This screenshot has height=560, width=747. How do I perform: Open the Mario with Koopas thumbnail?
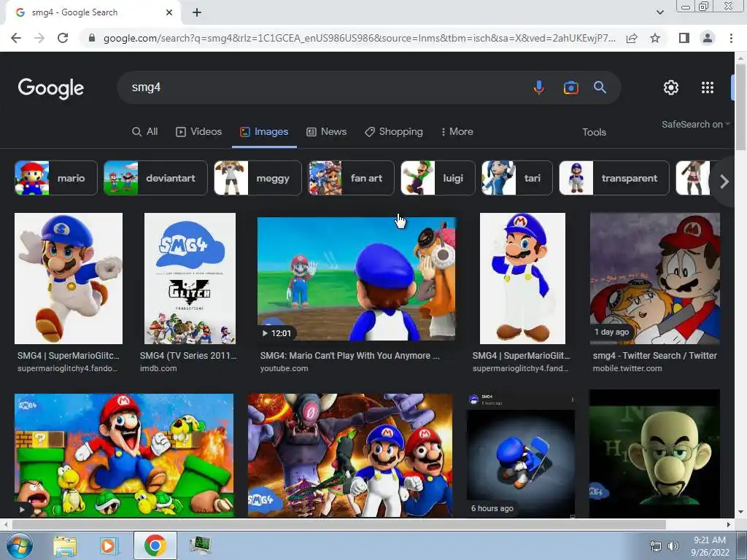pyautogui.click(x=124, y=455)
